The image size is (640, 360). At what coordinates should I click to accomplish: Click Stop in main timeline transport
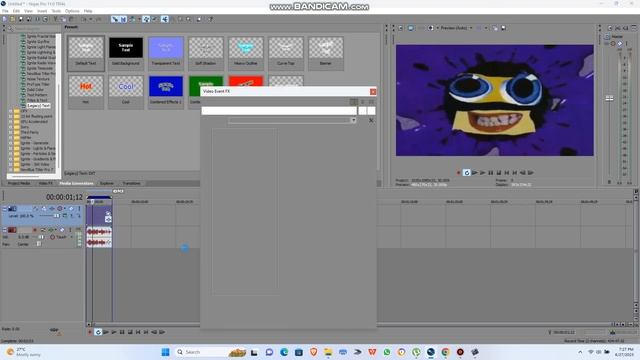[x=130, y=332]
